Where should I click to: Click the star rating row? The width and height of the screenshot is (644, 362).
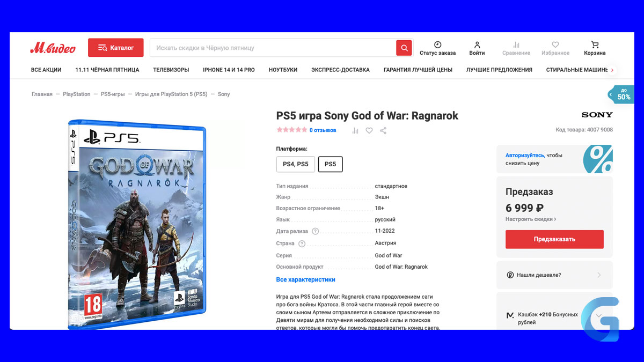click(x=291, y=130)
